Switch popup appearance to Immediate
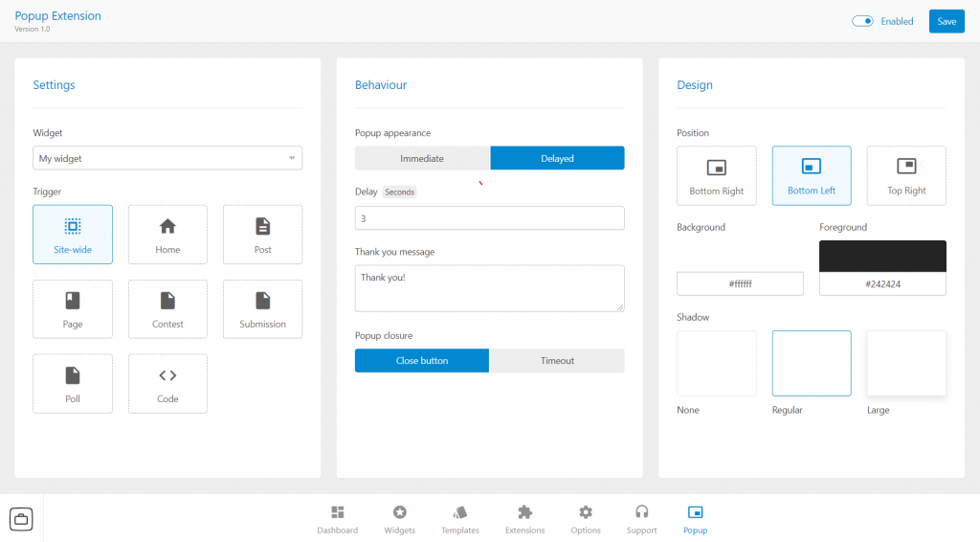This screenshot has height=542, width=980. pos(422,158)
